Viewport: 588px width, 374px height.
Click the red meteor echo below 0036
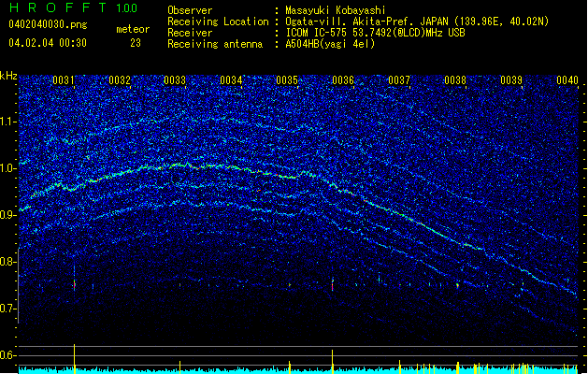tap(332, 285)
